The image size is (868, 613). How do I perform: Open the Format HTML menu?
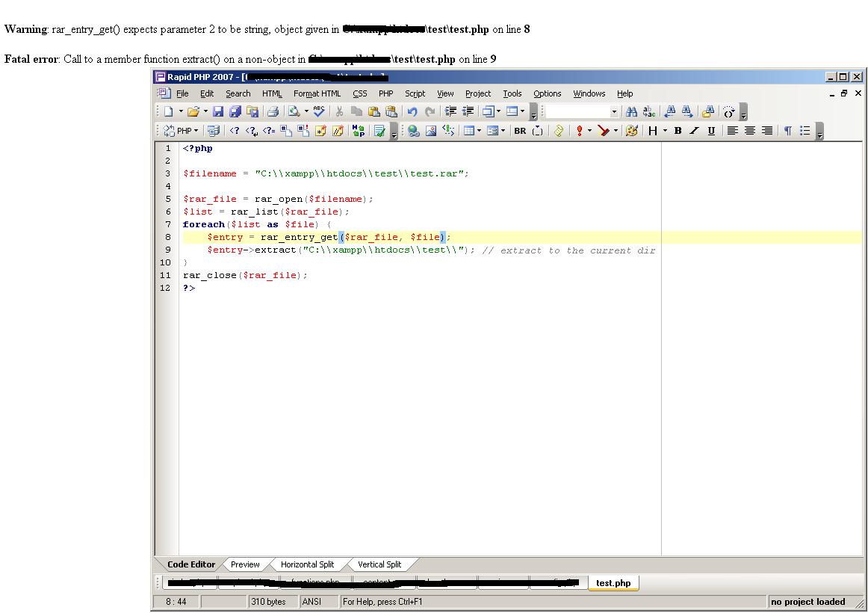click(317, 93)
